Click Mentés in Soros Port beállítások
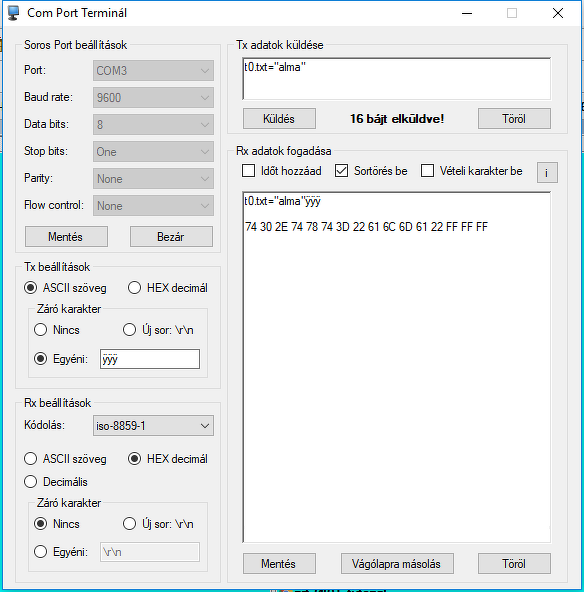This screenshot has height=592, width=584. click(66, 237)
